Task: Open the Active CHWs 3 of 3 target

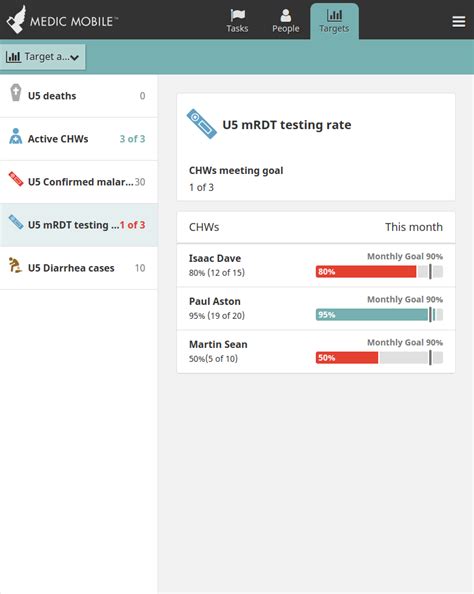Action: click(79, 139)
